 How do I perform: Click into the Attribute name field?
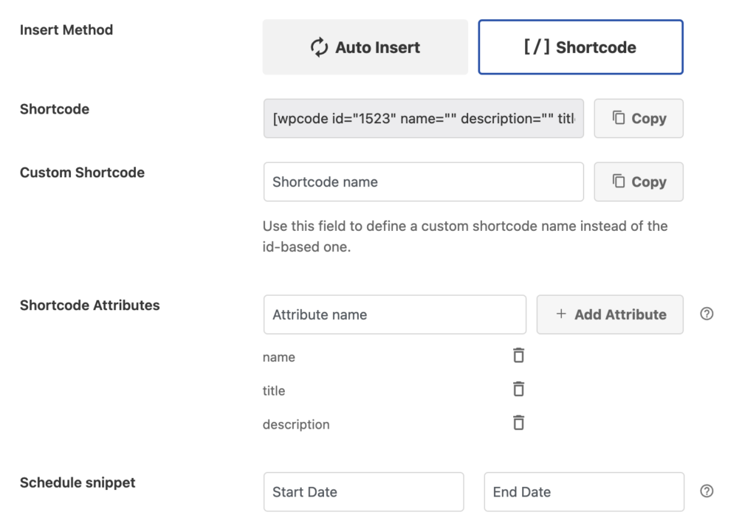pyautogui.click(x=394, y=315)
